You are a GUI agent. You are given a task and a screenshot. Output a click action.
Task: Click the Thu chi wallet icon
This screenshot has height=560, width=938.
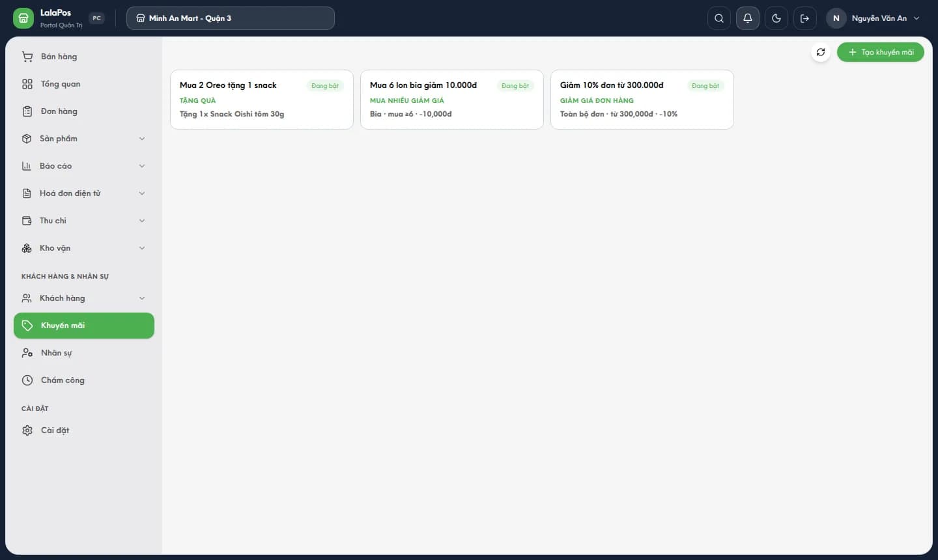click(27, 221)
